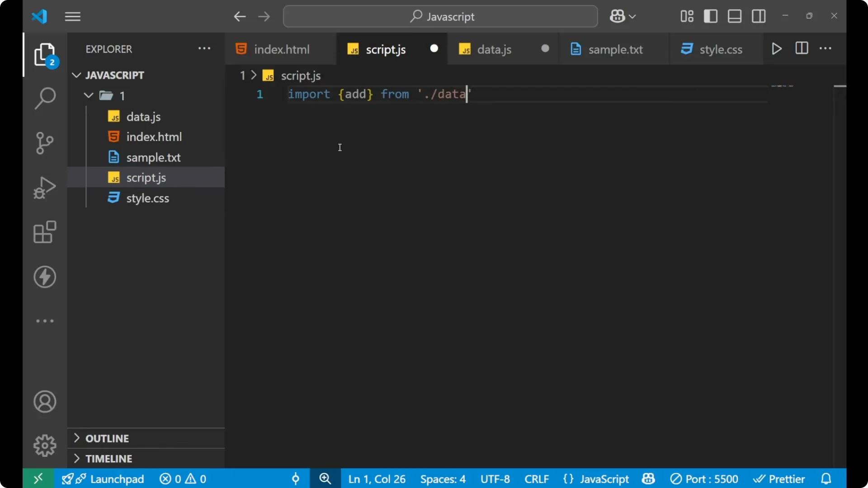Image resolution: width=868 pixels, height=488 pixels.
Task: Open the Search panel in the activity bar
Action: coord(44,98)
